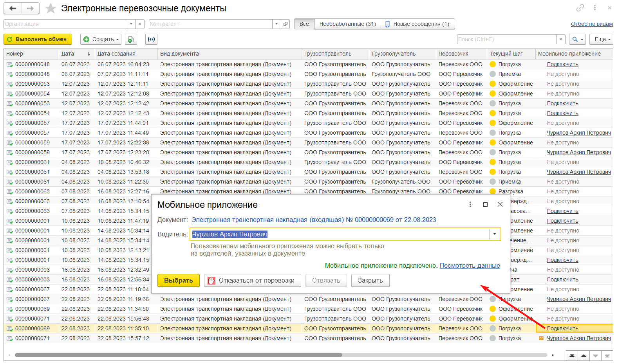The height and width of the screenshot is (364, 618).
Task: Open the Еще menu
Action: pyautogui.click(x=602, y=39)
